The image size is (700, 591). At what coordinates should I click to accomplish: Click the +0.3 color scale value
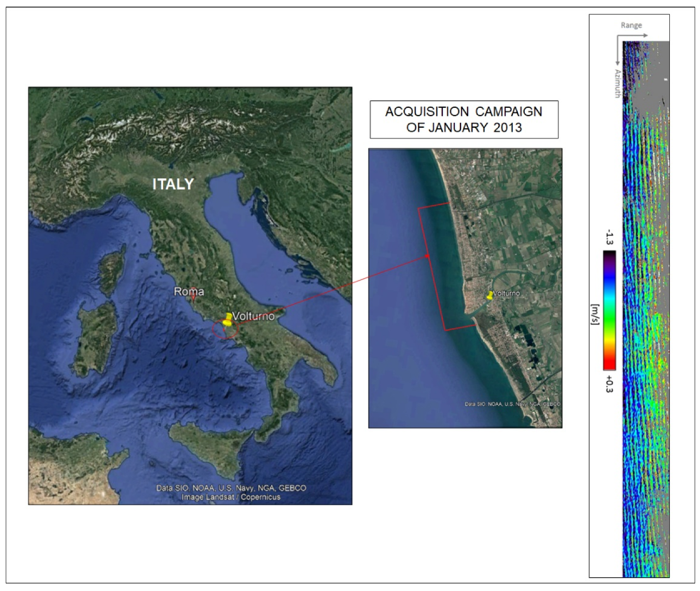(x=609, y=383)
